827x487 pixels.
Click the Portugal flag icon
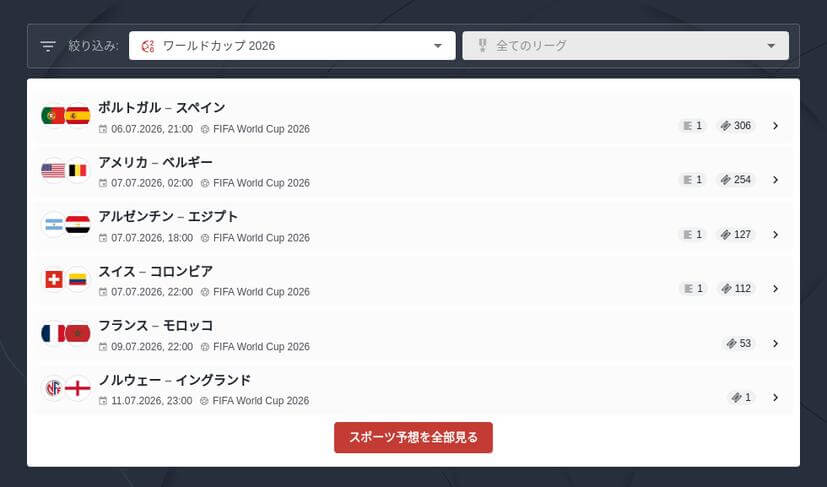pyautogui.click(x=53, y=116)
